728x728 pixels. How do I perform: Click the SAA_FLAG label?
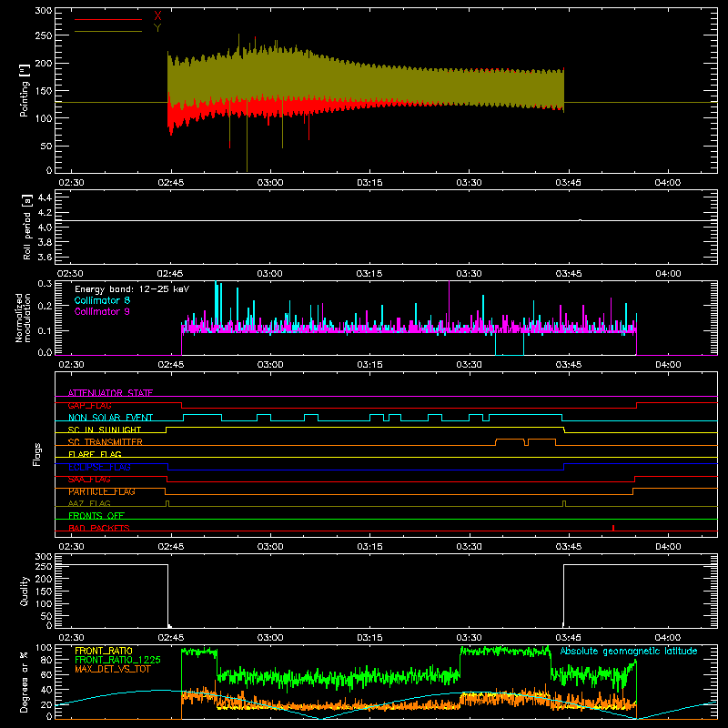[89, 480]
